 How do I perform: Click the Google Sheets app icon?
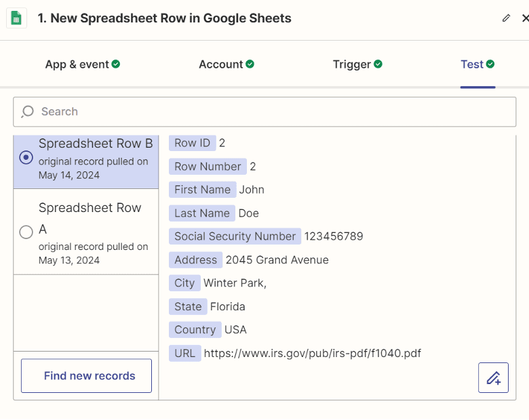pos(16,18)
